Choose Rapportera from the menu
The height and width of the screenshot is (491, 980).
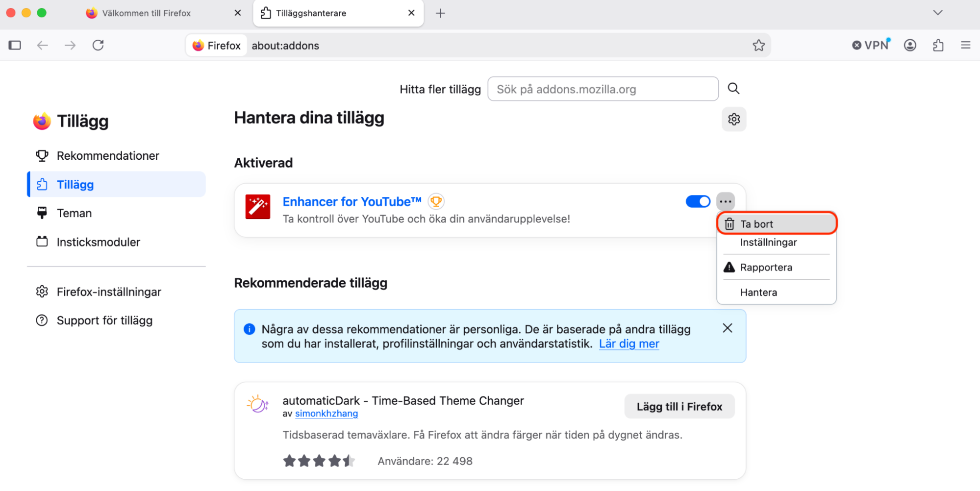click(x=777, y=268)
